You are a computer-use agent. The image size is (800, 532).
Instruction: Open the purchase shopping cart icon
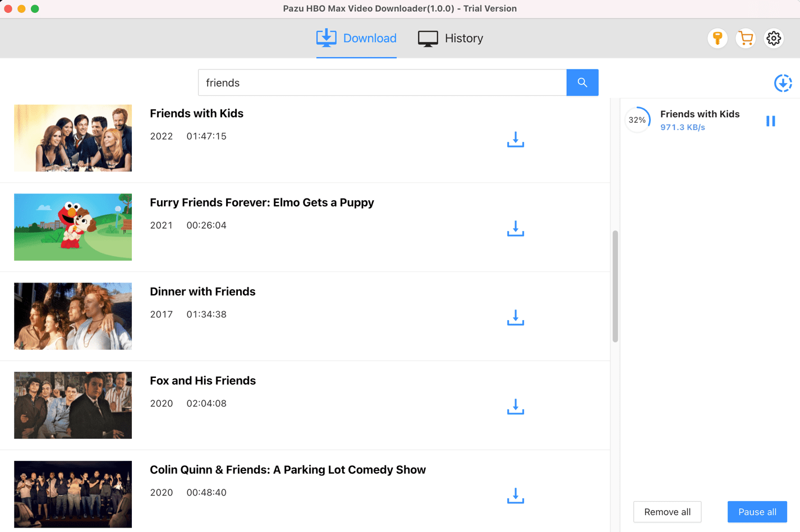coord(746,38)
